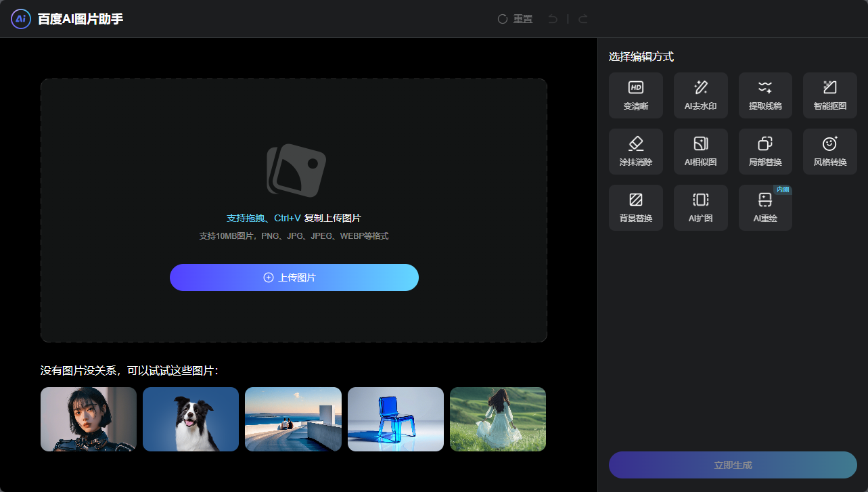The width and height of the screenshot is (868, 492).
Task: Select the 涂抹消除 eraser tool
Action: [635, 152]
